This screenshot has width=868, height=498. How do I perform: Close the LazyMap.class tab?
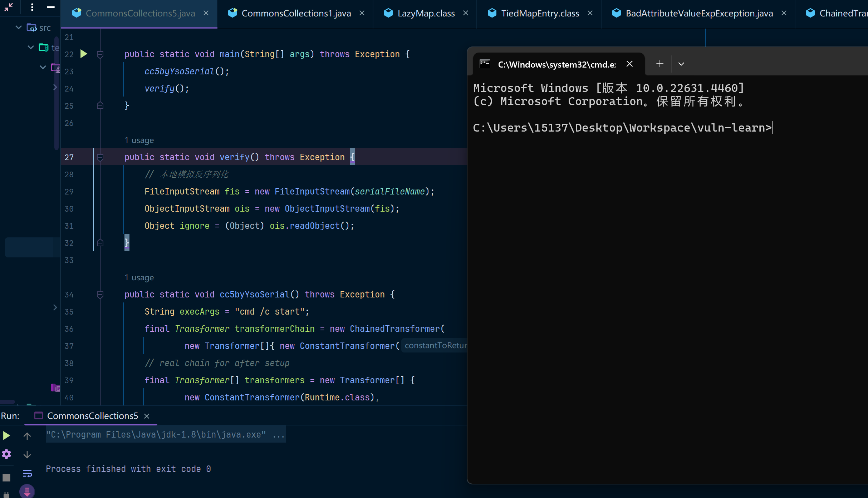(x=466, y=13)
